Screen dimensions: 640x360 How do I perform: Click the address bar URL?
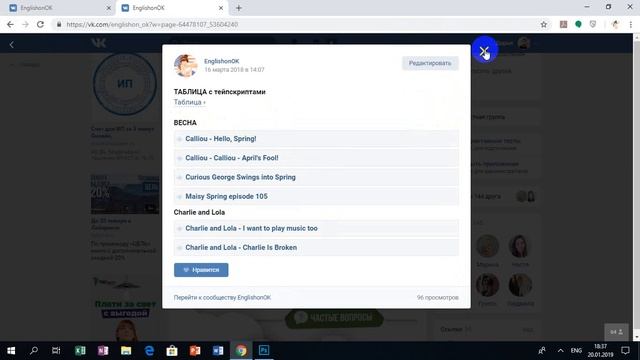coord(152,24)
